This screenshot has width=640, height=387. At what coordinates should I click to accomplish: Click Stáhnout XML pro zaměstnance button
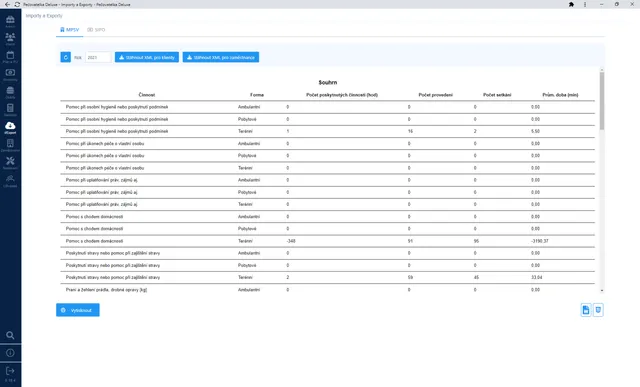pyautogui.click(x=220, y=57)
